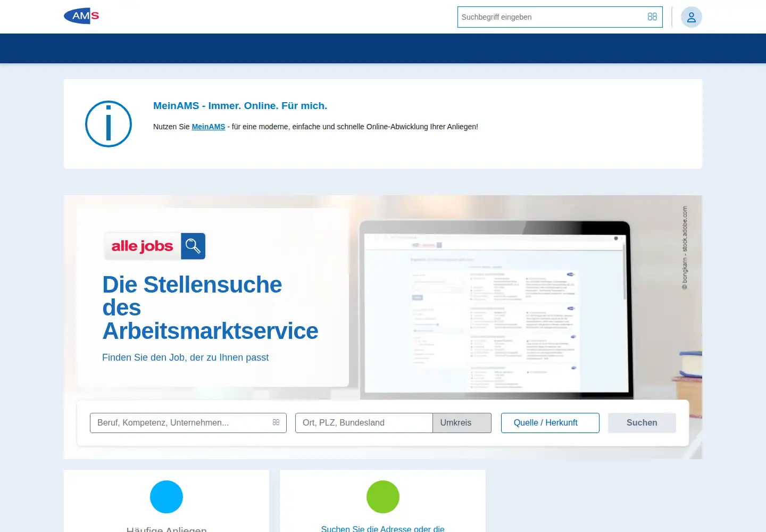Click the Die Stellensuche des Arbeitsmarktservice heading
The width and height of the screenshot is (766, 532).
(210, 307)
